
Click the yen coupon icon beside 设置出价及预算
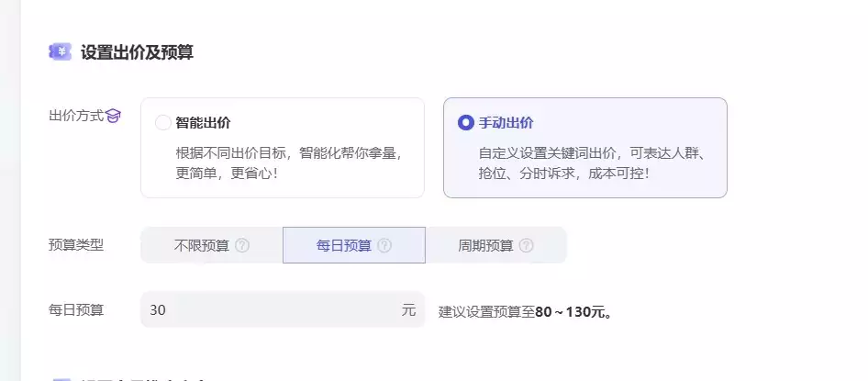(60, 52)
